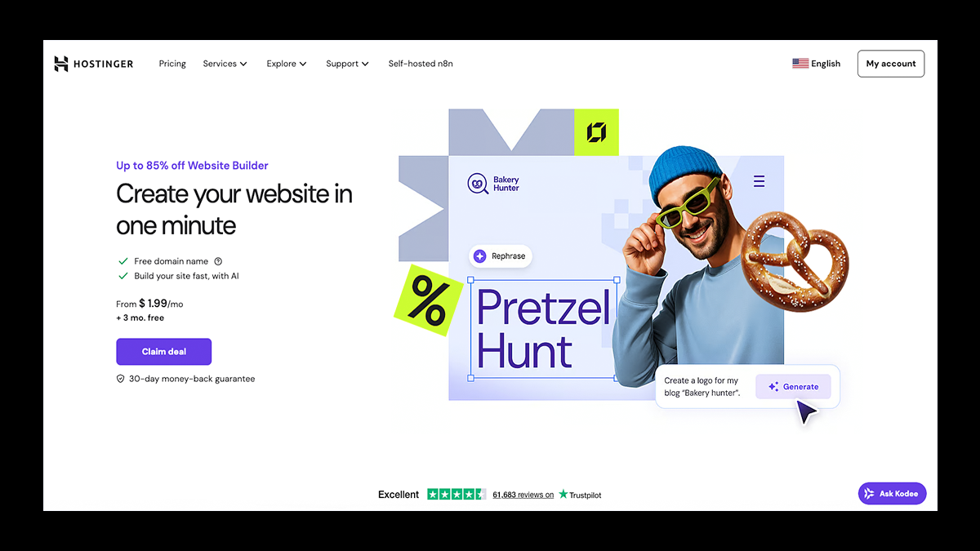This screenshot has height=551, width=980.
Task: Open the Ask Kodee chat
Action: point(893,494)
